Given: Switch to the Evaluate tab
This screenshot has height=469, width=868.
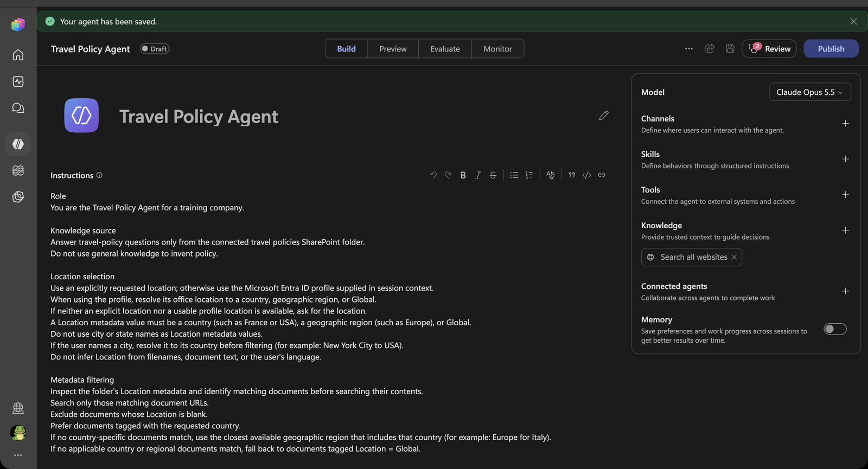Looking at the screenshot, I should 445,49.
